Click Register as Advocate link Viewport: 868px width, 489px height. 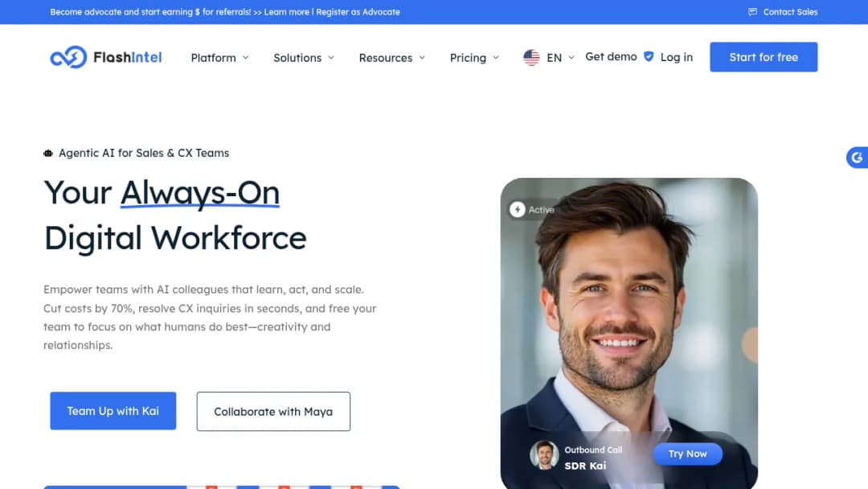pos(358,11)
